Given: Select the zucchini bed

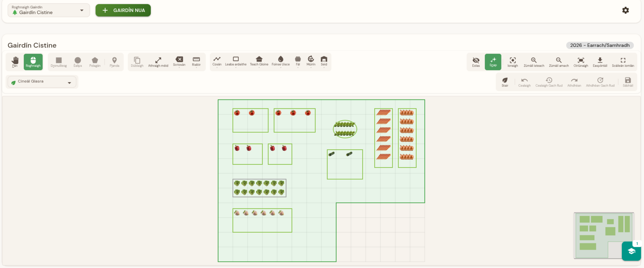Looking at the screenshot, I should [345, 164].
